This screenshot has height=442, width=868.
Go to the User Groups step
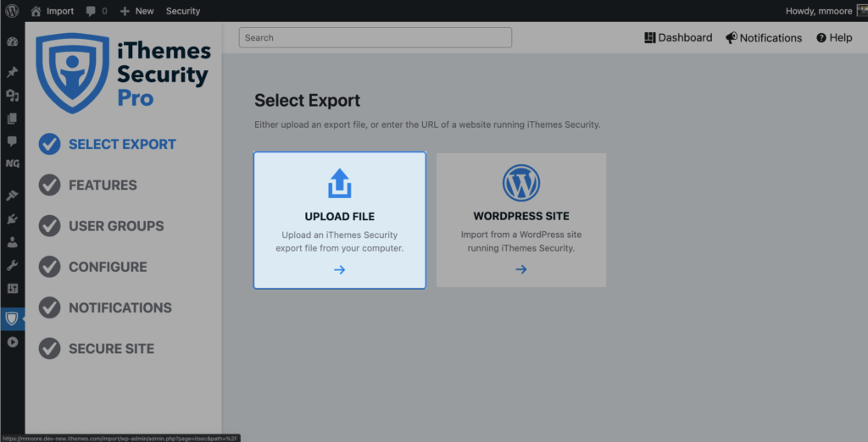tap(102, 226)
